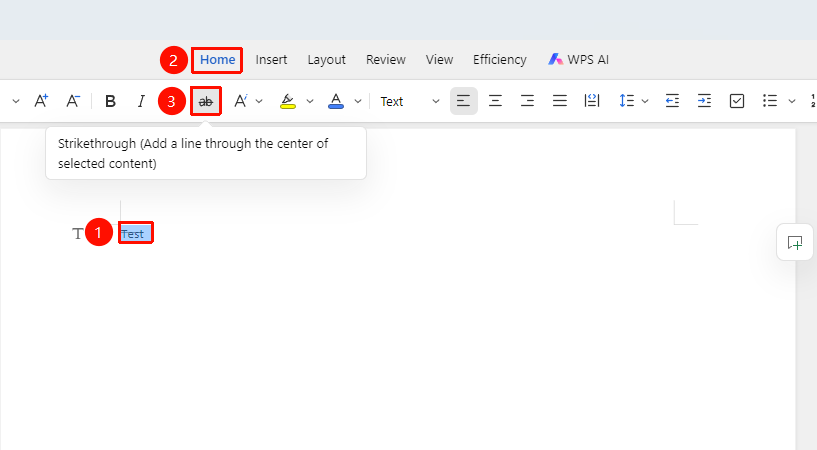817x450 pixels.
Task: Insert a checkbox list item
Action: coord(737,101)
